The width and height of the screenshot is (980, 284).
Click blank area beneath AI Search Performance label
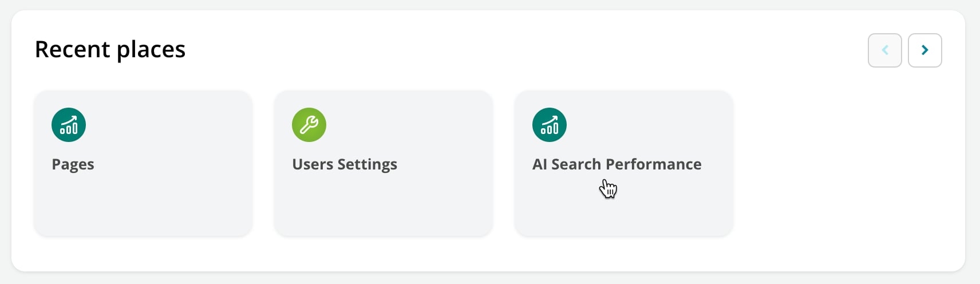pos(658,209)
